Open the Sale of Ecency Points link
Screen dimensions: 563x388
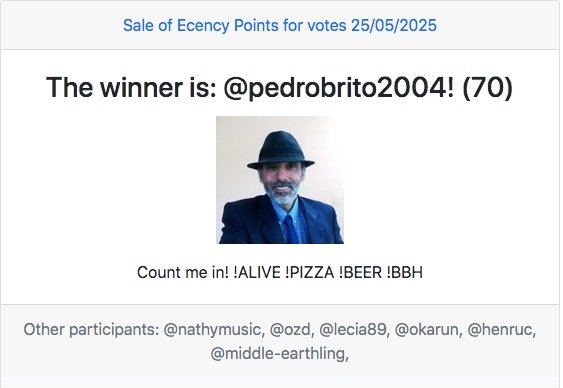[280, 25]
